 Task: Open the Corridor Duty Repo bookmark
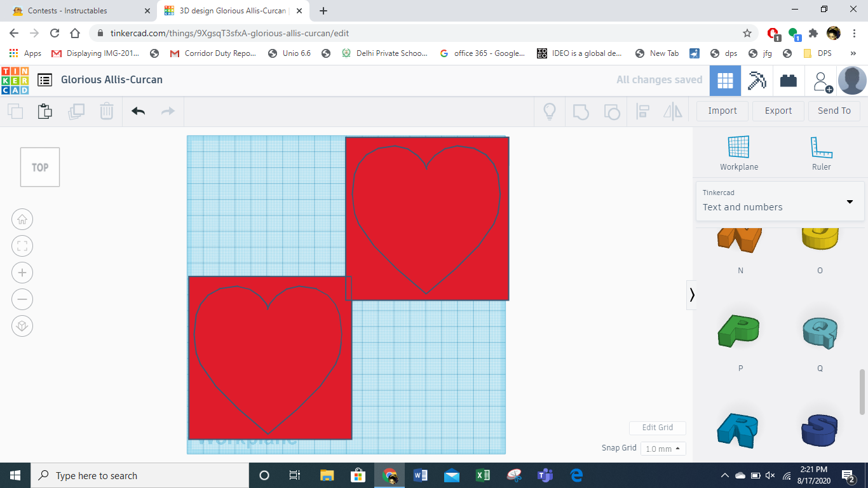213,53
